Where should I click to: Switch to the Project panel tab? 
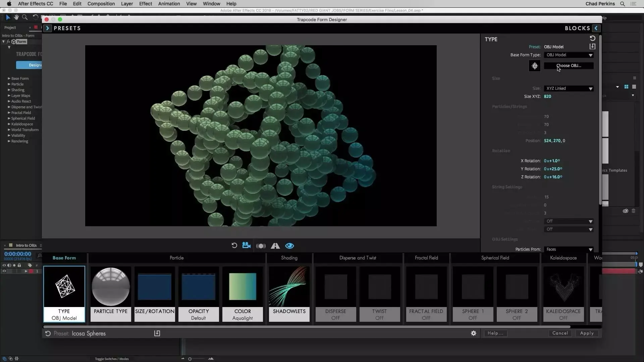point(10,27)
